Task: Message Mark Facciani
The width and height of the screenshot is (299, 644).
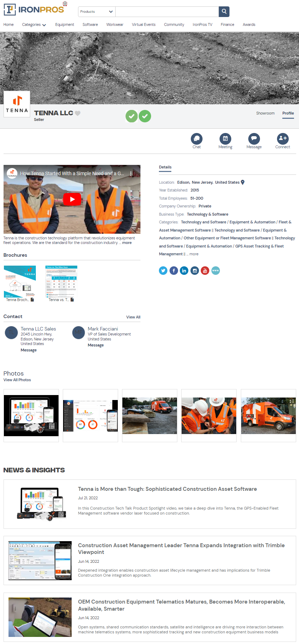Action: pyautogui.click(x=96, y=345)
